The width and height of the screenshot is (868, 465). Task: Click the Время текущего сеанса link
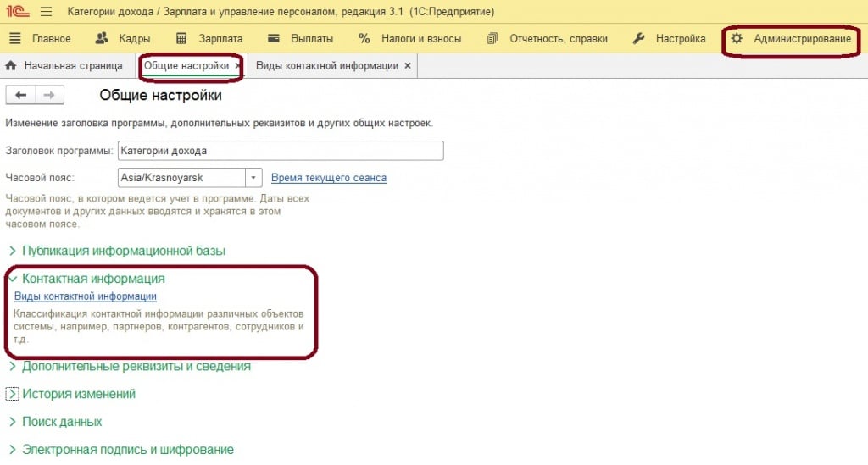click(x=329, y=178)
